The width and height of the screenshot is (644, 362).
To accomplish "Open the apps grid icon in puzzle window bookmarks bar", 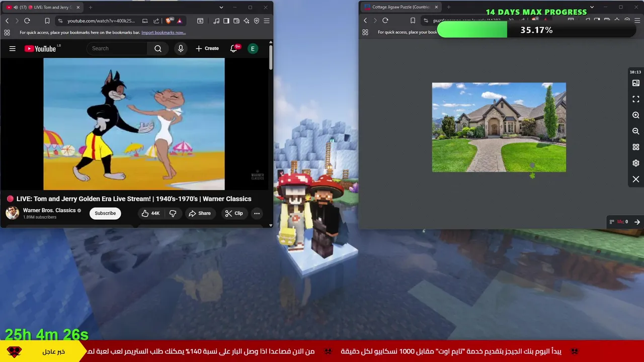I will click(365, 32).
